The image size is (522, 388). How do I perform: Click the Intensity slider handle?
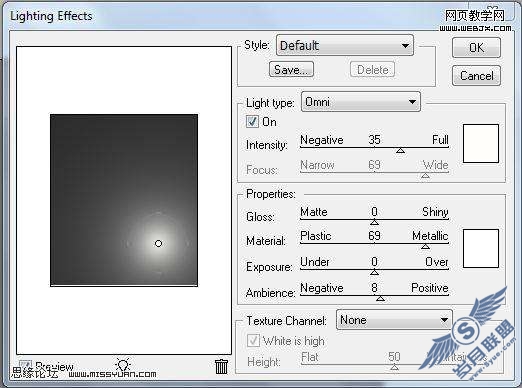[x=400, y=151]
